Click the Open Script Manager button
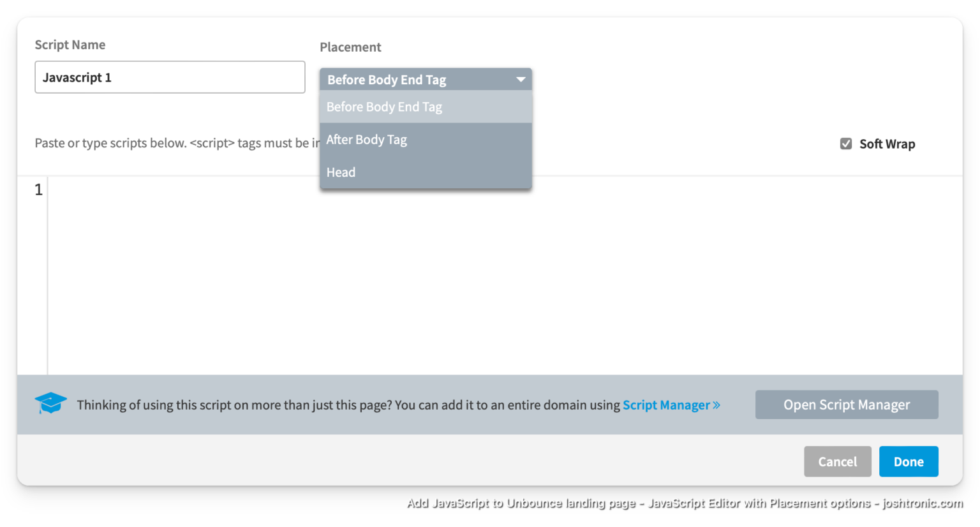Image resolution: width=980 pixels, height=527 pixels. pyautogui.click(x=847, y=405)
